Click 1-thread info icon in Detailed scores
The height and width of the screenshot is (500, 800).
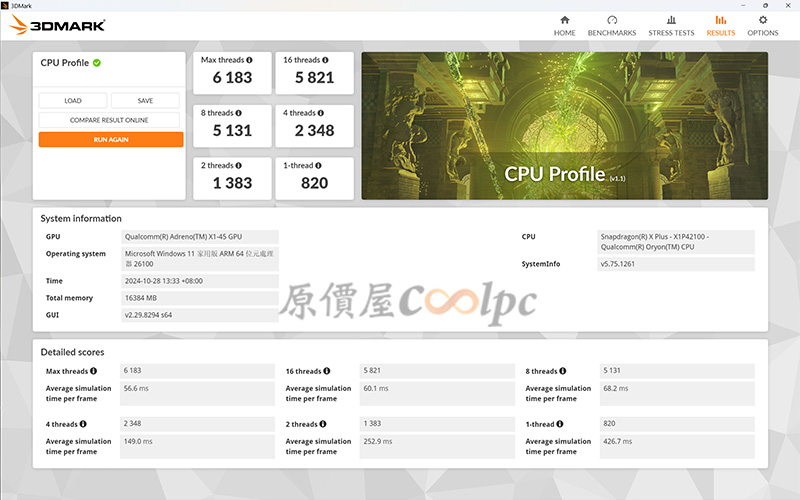tap(560, 424)
